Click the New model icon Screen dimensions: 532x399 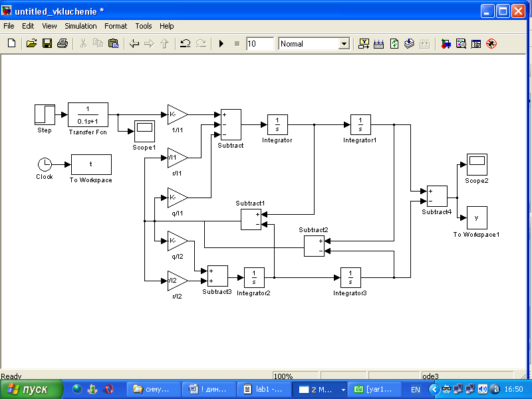point(11,43)
